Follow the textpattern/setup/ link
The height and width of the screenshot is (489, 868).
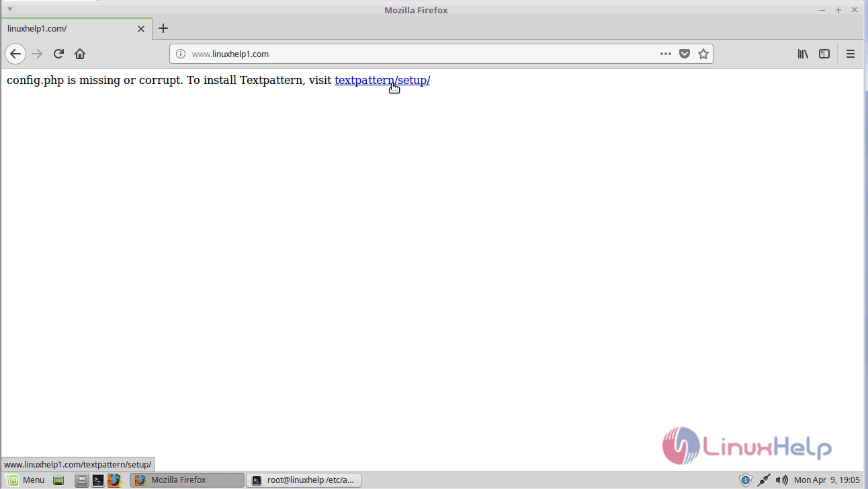coord(382,81)
